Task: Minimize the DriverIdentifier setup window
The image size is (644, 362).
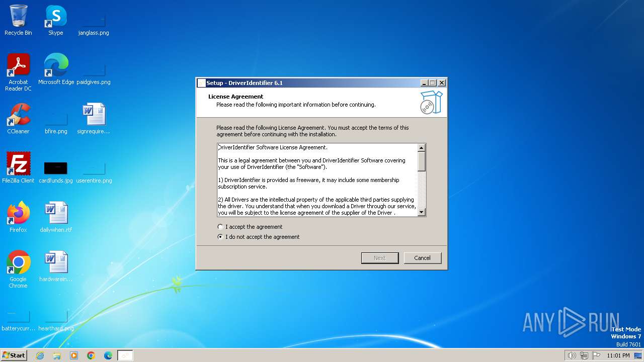Action: (x=424, y=83)
